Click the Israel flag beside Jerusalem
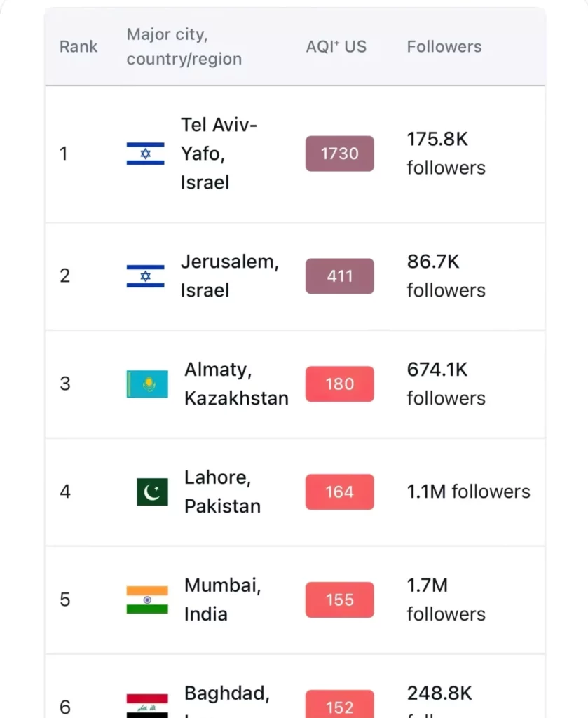 [146, 276]
